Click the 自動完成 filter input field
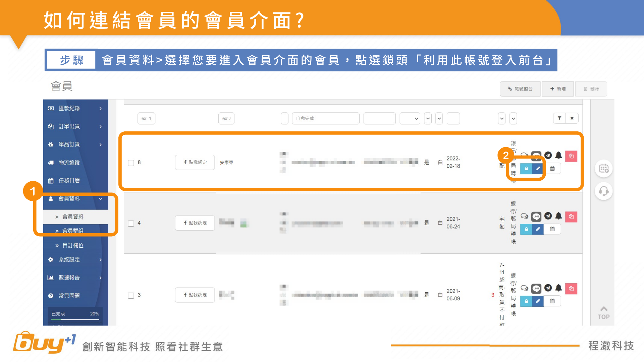Viewport: 644px width, 362px height. tap(325, 118)
